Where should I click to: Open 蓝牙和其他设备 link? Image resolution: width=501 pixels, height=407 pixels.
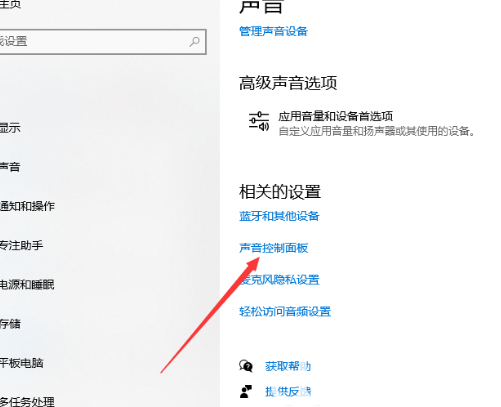point(279,216)
